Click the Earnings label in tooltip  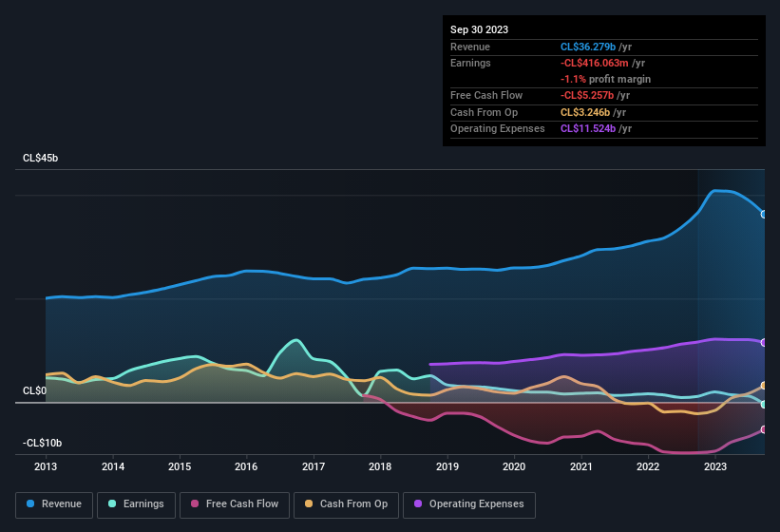(470, 63)
